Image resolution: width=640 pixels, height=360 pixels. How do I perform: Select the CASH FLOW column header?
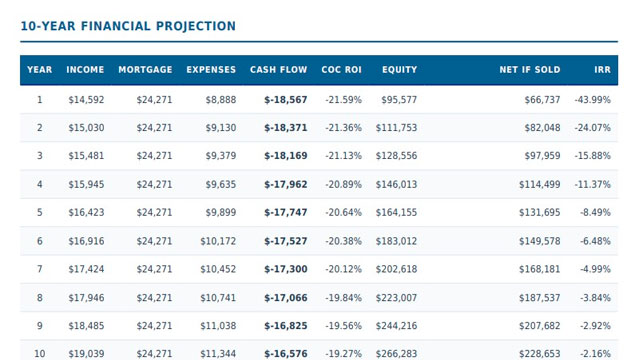(278, 70)
